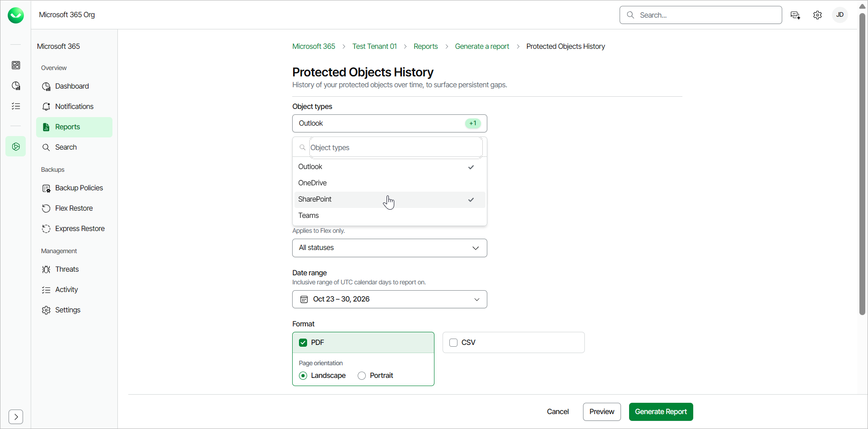Open the dashboard grid icon in left rail
The height and width of the screenshot is (429, 868).
16,66
